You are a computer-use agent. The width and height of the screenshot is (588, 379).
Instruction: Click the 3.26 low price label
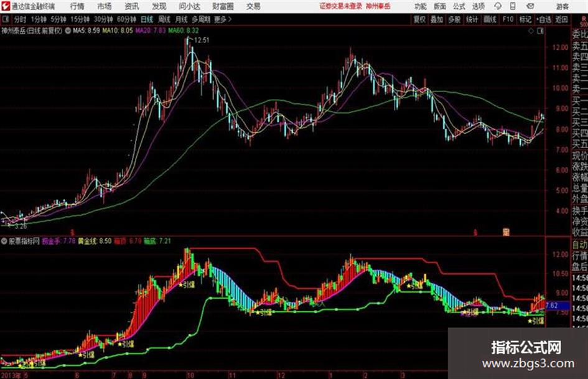21,227
